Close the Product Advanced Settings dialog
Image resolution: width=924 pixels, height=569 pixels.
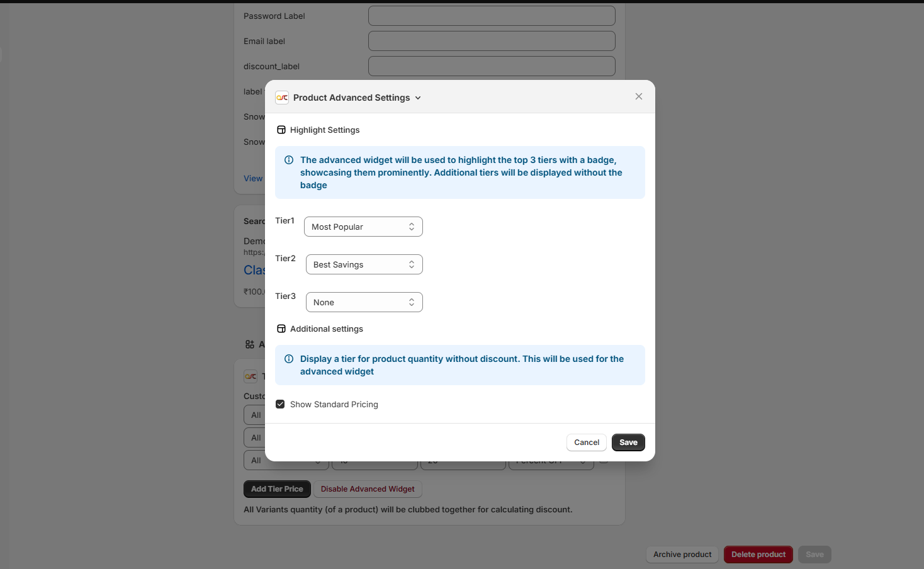point(639,96)
